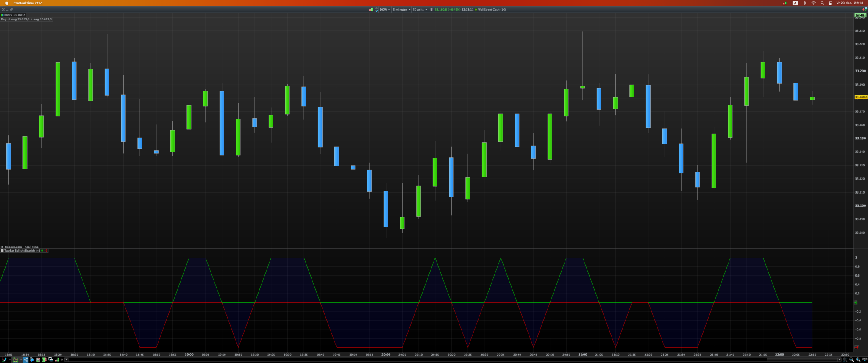Open the order list icon
Viewport: 868px width, 363px height.
tap(38, 360)
